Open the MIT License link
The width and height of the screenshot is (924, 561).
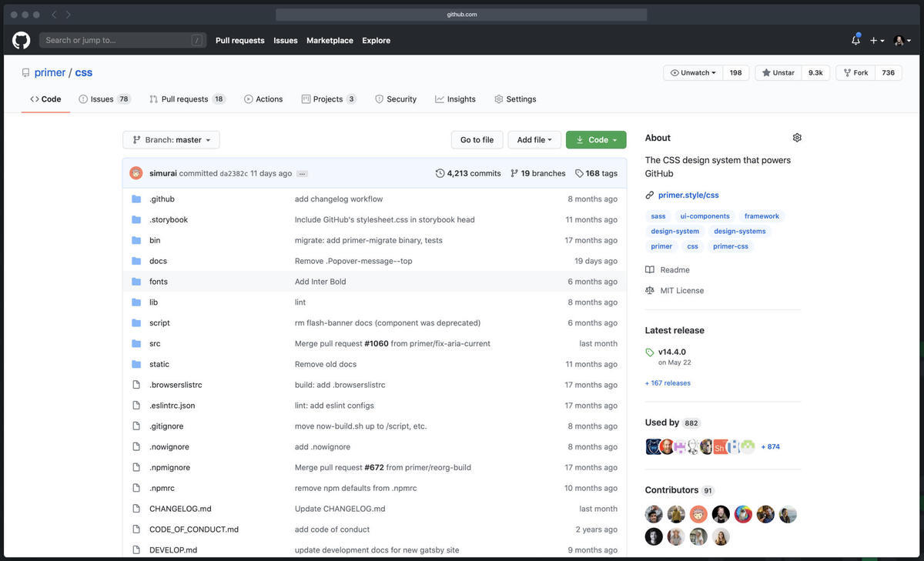click(x=675, y=291)
